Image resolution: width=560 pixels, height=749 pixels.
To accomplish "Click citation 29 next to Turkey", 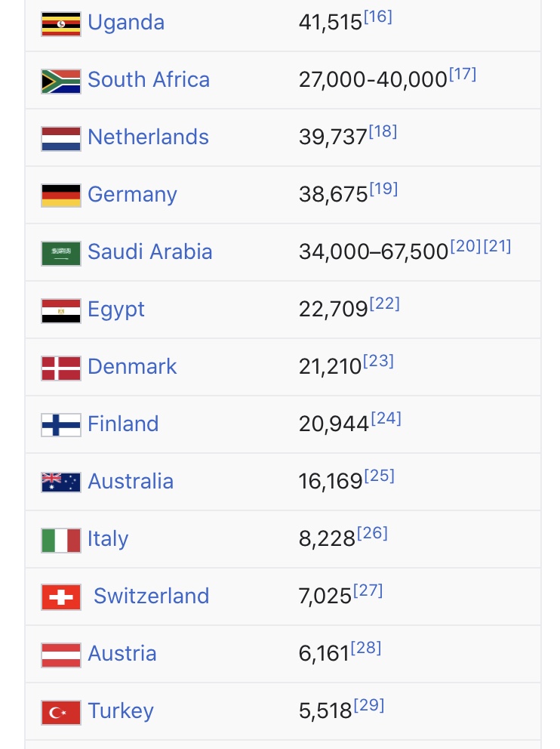I will click(369, 705).
